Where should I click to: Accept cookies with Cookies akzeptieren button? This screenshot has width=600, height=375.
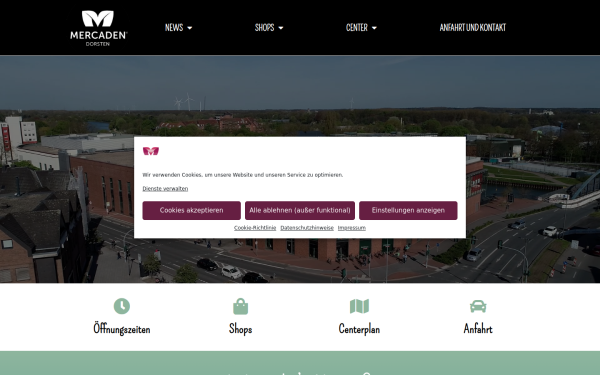(x=191, y=210)
